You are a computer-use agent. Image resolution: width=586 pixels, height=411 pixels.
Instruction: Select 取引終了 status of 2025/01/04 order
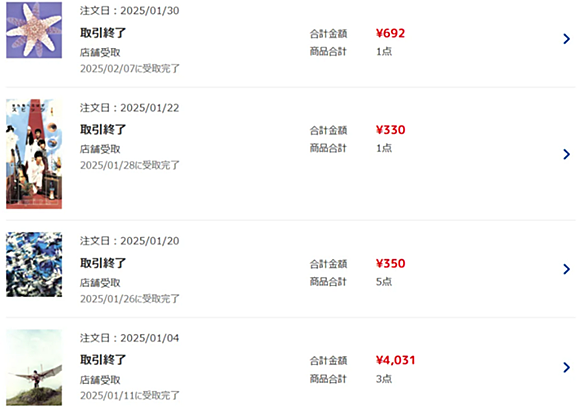coord(103,360)
